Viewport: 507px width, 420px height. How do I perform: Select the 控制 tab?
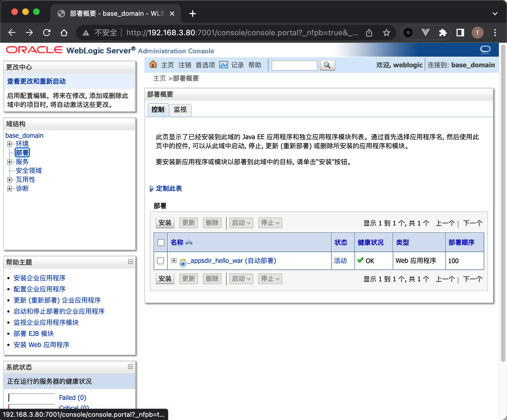[158, 110]
